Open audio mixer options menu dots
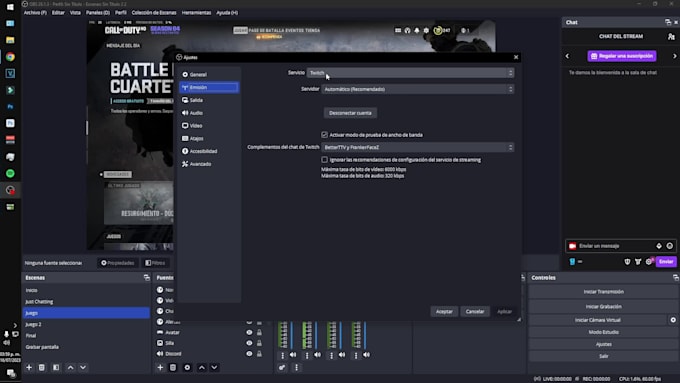This screenshot has height=383, width=680. coord(297,367)
